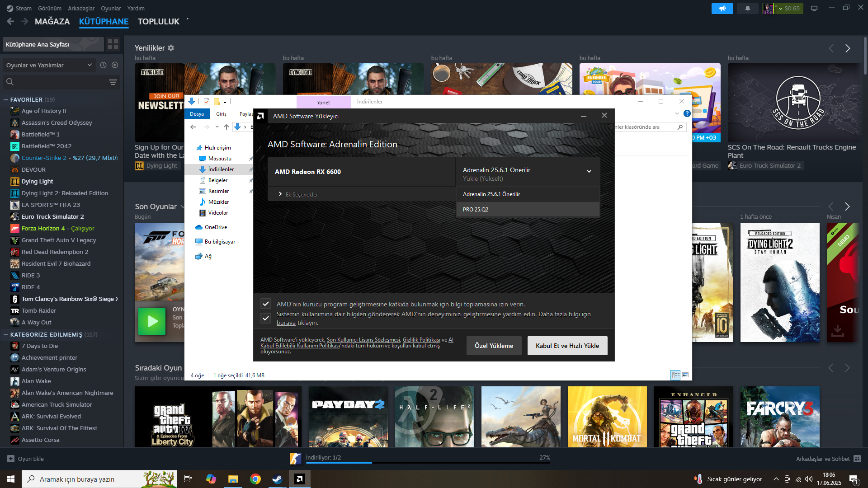Click the Steam announcements megaphone icon
This screenshot has height=488, width=868.
pos(722,8)
